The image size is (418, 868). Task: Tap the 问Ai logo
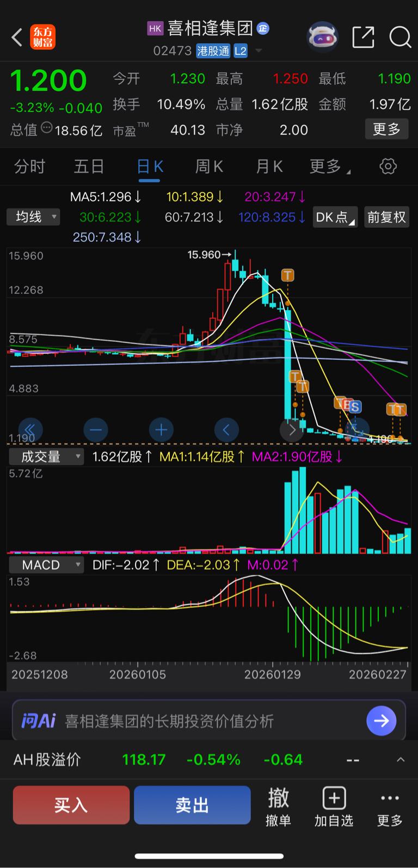(x=39, y=721)
